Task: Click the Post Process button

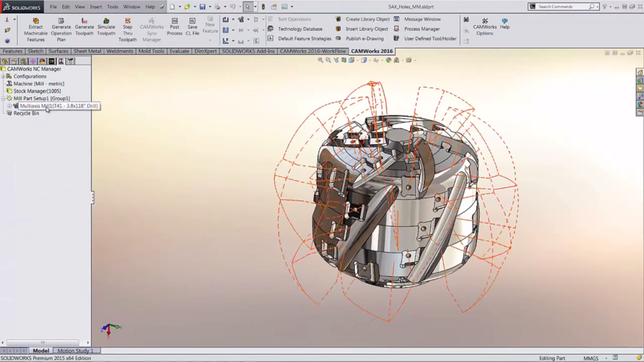Action: pyautogui.click(x=175, y=26)
